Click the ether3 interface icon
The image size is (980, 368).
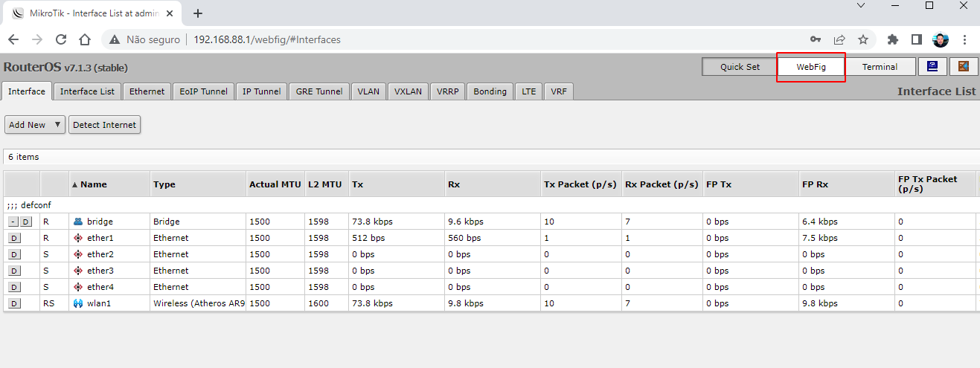tap(78, 271)
